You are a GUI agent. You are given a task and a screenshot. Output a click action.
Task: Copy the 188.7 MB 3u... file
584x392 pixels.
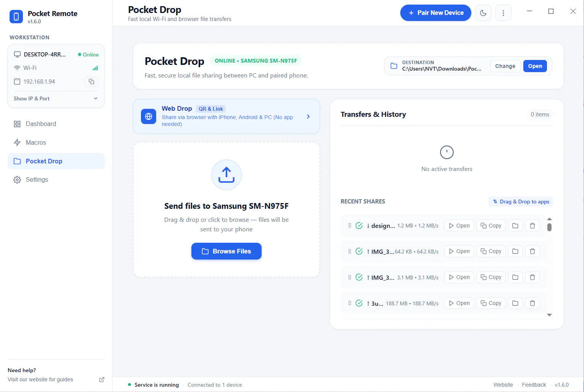click(x=491, y=303)
